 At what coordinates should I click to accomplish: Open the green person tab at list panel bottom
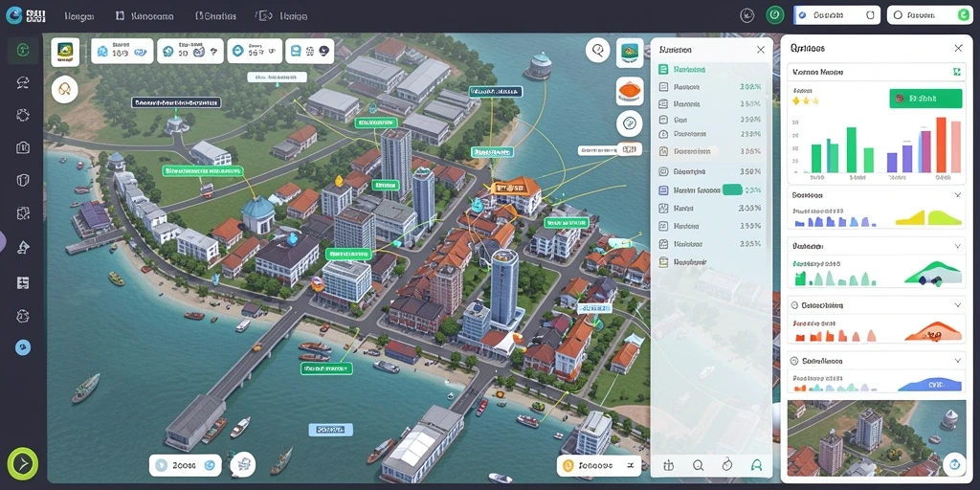pos(756,464)
